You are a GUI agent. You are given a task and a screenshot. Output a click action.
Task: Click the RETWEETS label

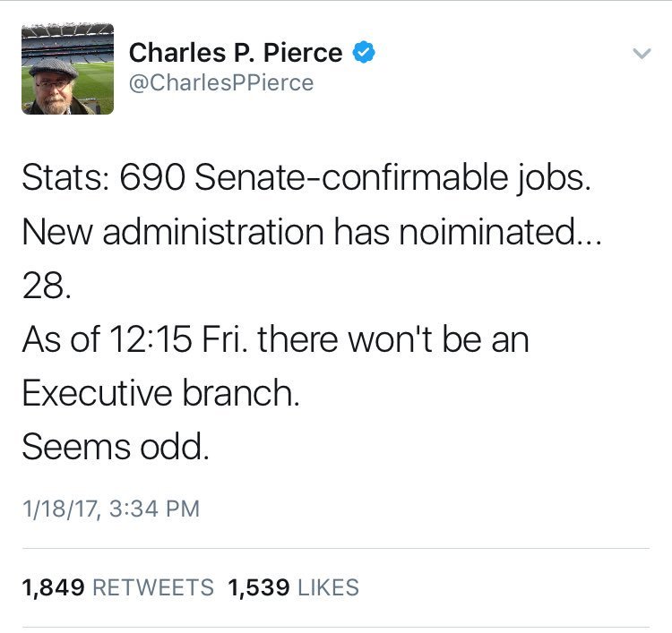click(153, 587)
